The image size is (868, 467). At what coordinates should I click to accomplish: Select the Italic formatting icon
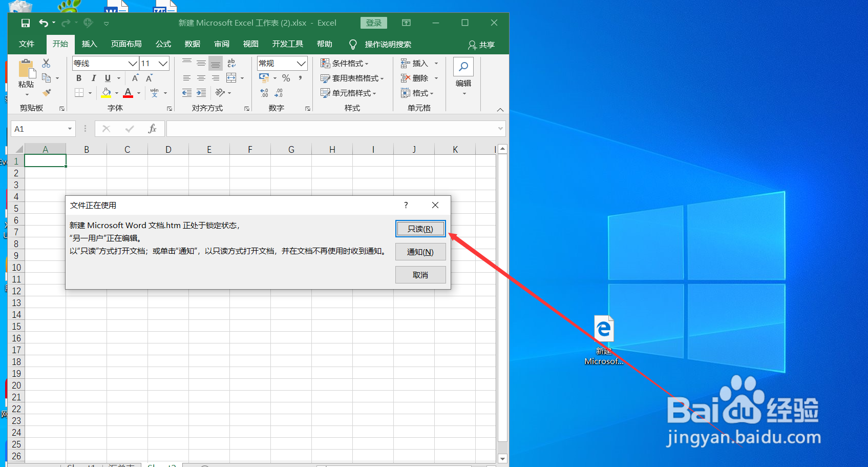pyautogui.click(x=93, y=78)
